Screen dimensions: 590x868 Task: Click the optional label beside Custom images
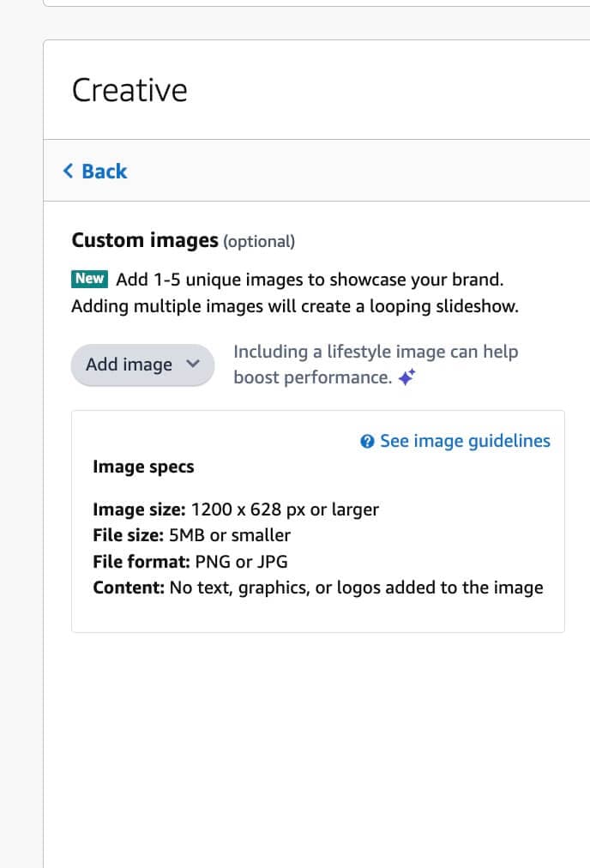pos(260,241)
